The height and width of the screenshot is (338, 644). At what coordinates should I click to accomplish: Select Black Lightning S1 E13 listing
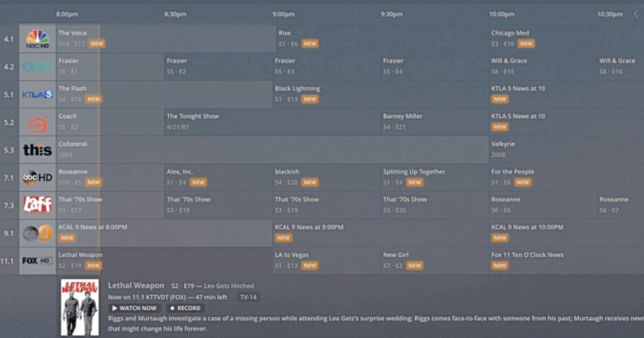[381, 95]
